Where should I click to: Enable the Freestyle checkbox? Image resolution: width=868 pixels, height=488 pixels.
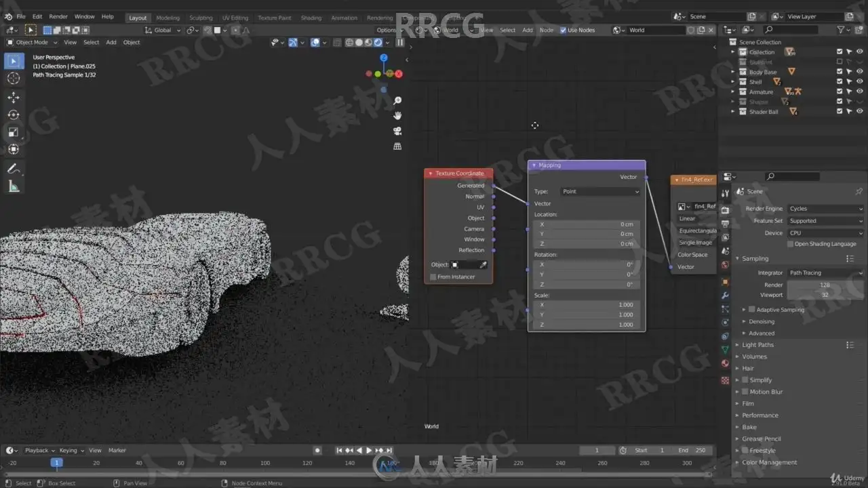tap(745, 451)
